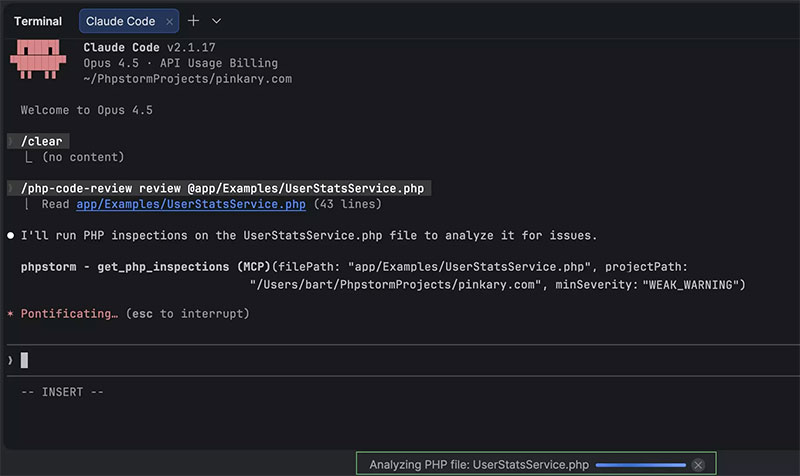Select the /php-code-review command line
This screenshot has width=800, height=476.
tap(225, 188)
